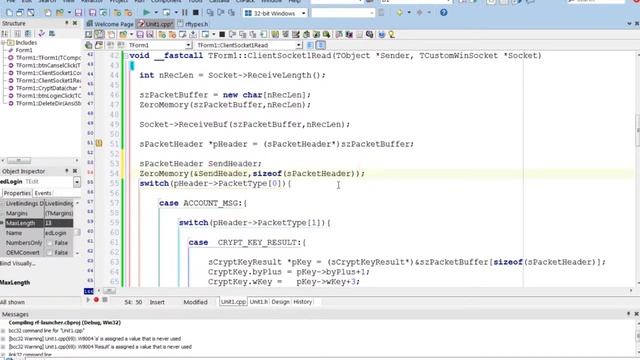Toggle the OEMConvert False checkbox
This screenshot has width=640, height=360.
coord(50,253)
